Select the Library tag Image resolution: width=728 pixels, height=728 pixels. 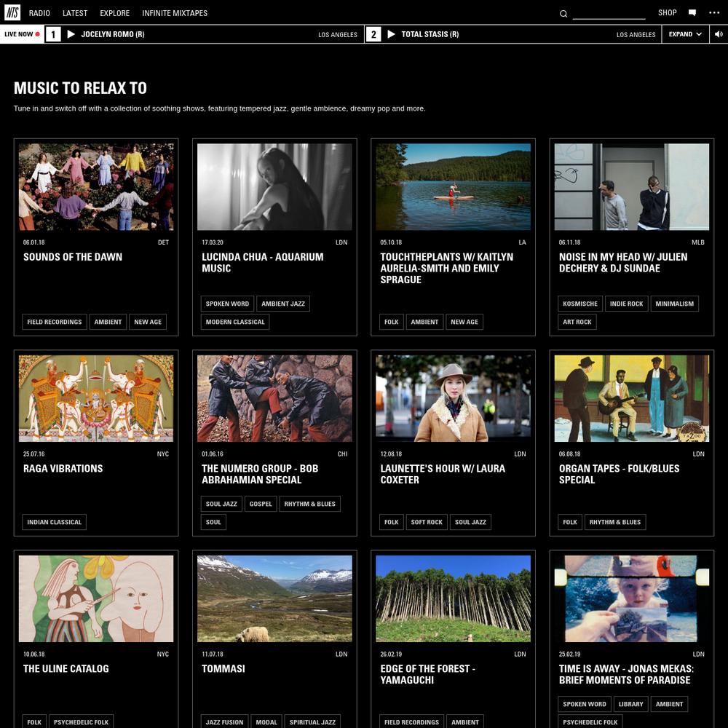point(630,704)
